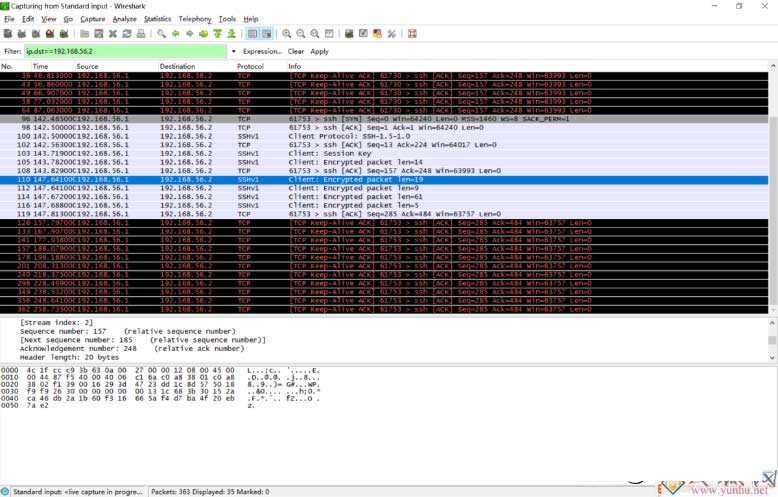The height and width of the screenshot is (497, 778).
Task: Open capture options from the toolbar
Action: pos(22,33)
